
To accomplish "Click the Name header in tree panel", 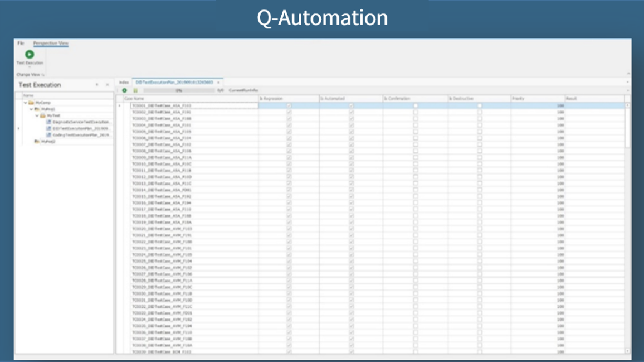I will (68, 96).
